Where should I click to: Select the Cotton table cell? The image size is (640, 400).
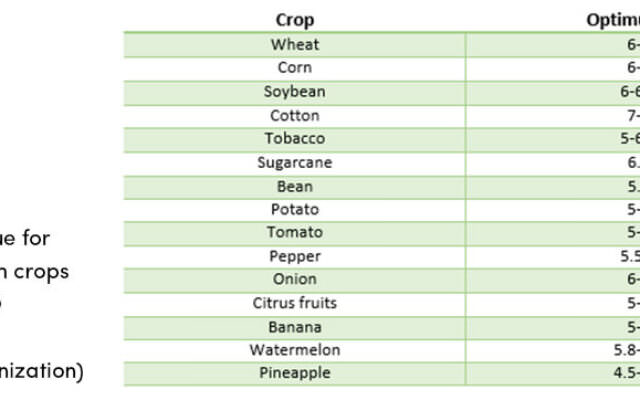pos(295,116)
